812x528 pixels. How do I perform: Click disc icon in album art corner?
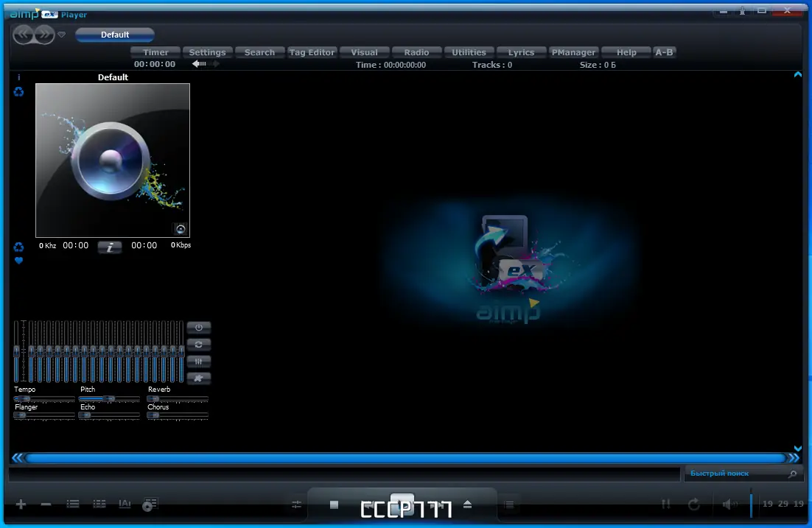(x=181, y=229)
